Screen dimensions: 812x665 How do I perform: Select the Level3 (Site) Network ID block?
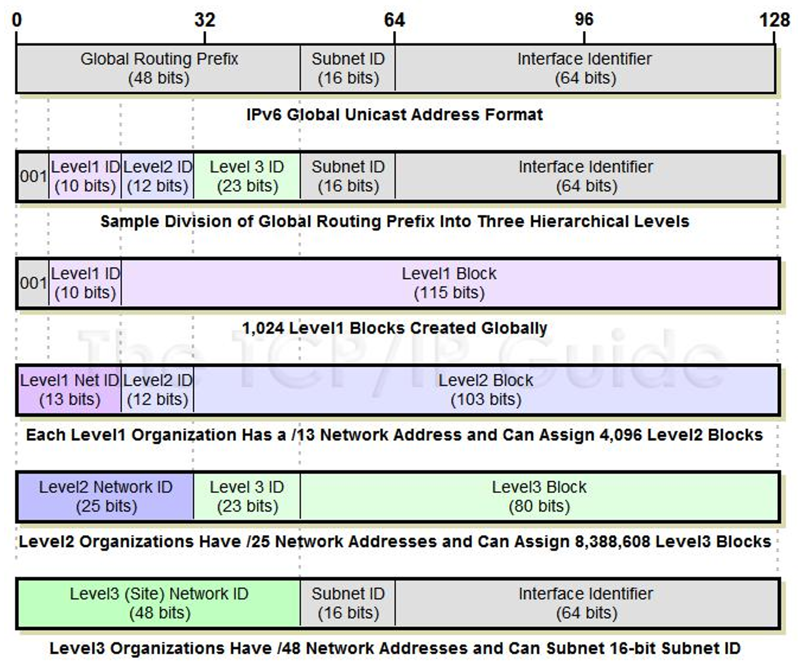tap(159, 603)
